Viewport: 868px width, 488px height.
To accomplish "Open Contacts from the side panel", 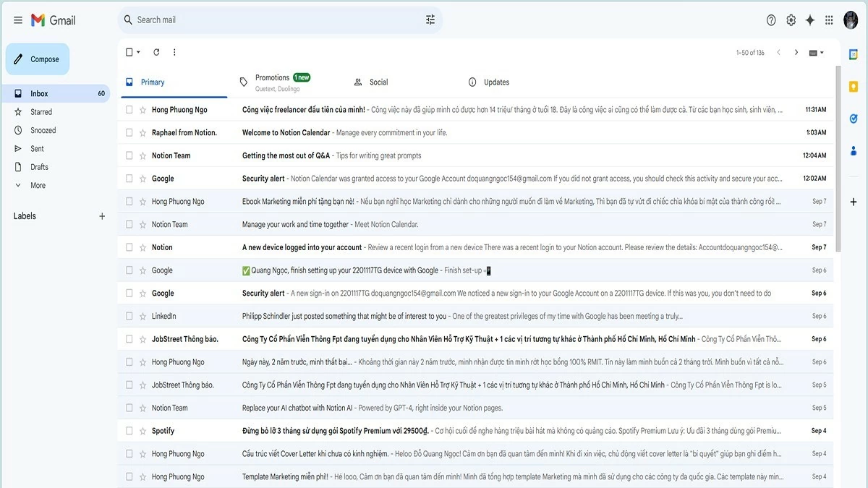I will 854,150.
